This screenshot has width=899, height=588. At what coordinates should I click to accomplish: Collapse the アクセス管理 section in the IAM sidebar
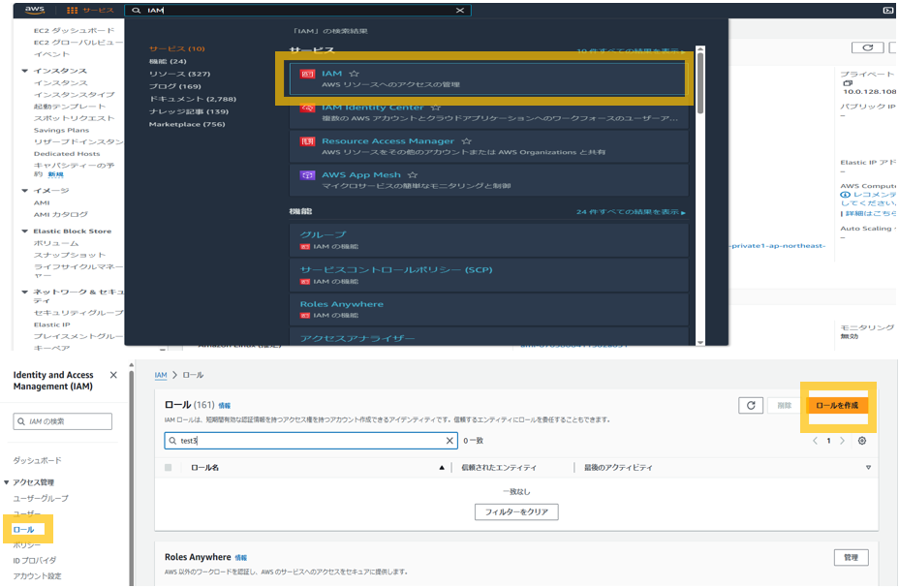tap(7, 482)
